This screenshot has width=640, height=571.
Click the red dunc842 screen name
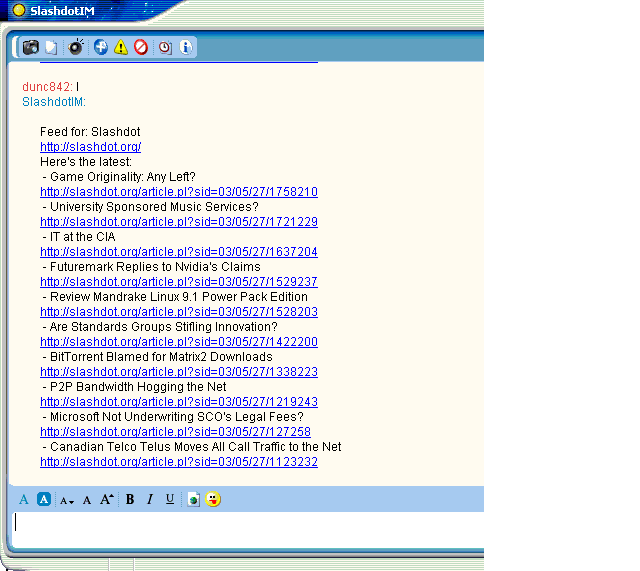[47, 87]
